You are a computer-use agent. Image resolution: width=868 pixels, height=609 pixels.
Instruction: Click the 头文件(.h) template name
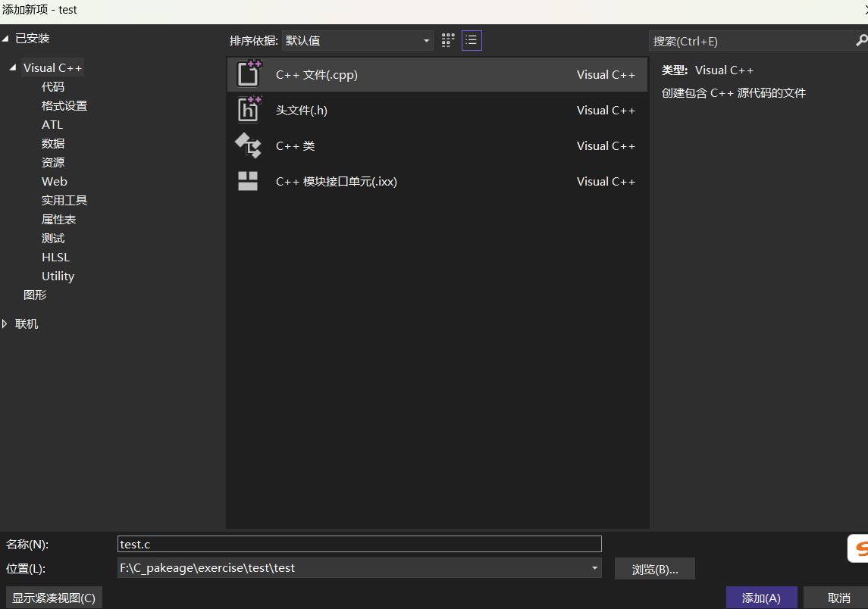302,110
